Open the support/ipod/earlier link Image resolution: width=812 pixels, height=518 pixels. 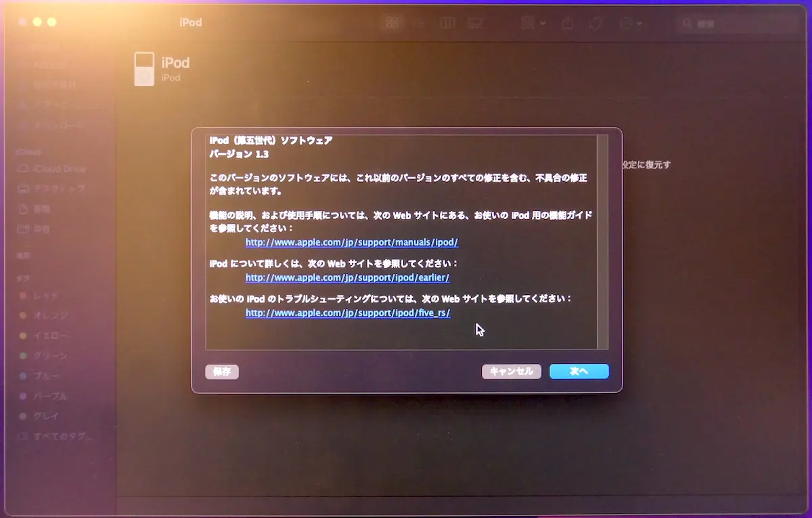pyautogui.click(x=347, y=278)
